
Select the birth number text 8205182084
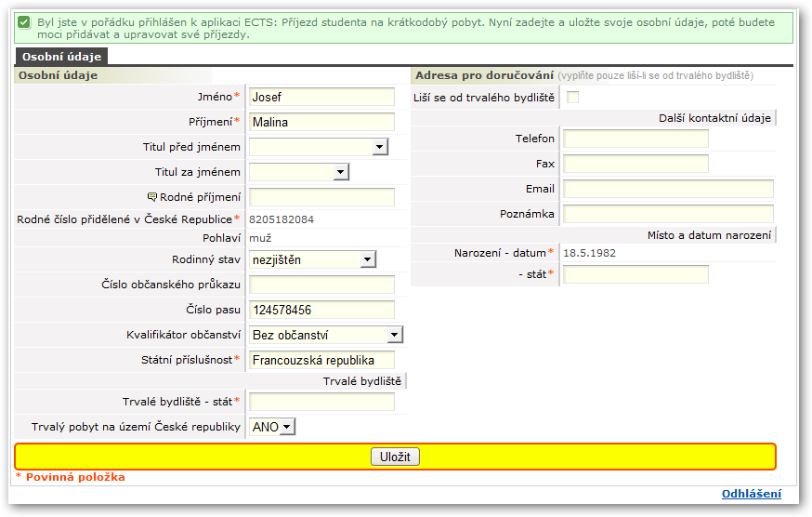coord(282,219)
